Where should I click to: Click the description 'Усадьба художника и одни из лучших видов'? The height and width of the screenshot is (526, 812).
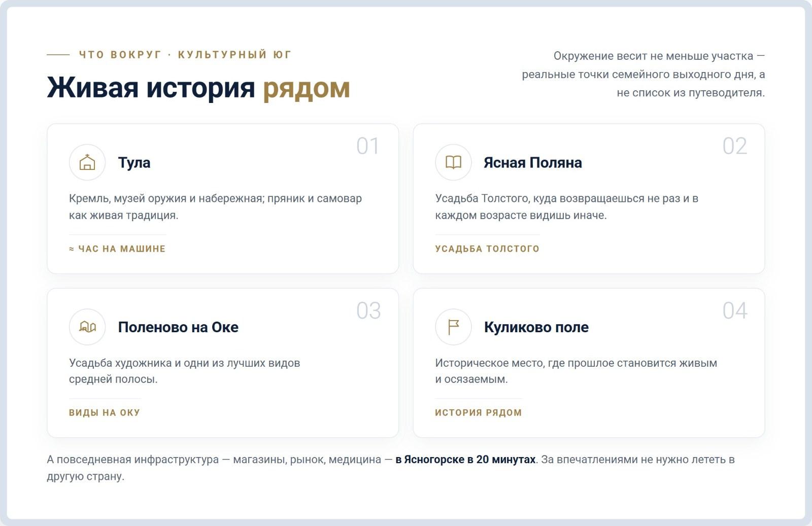185,371
